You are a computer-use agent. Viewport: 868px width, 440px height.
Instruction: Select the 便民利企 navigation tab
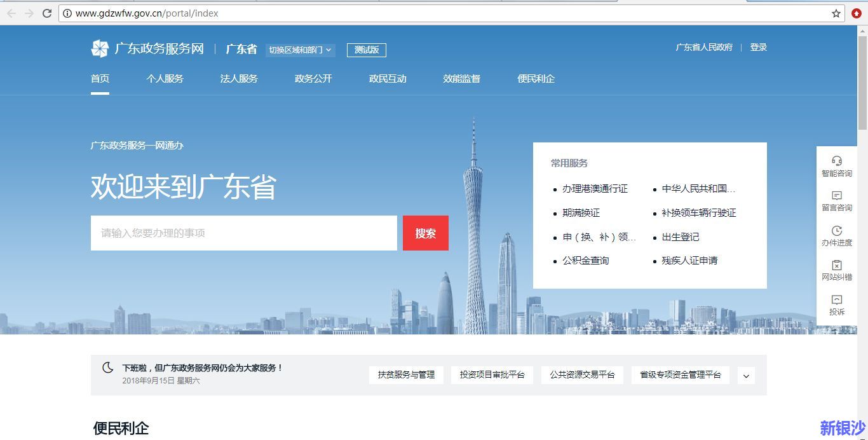536,79
